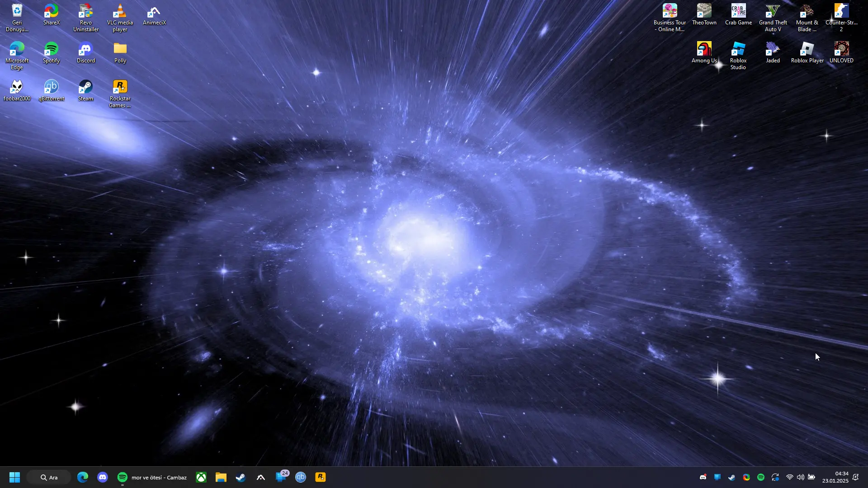The height and width of the screenshot is (488, 868).
Task: Open Wi-Fi network settings flyout
Action: 790,477
